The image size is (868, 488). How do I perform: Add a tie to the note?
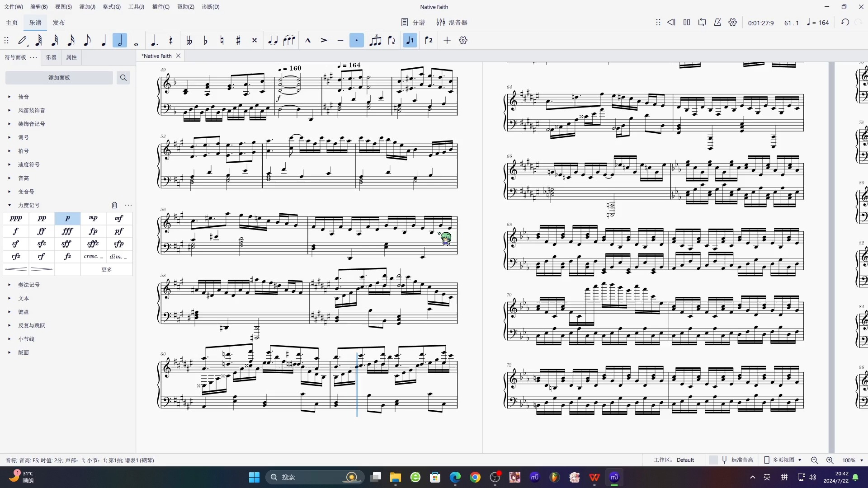(x=273, y=41)
